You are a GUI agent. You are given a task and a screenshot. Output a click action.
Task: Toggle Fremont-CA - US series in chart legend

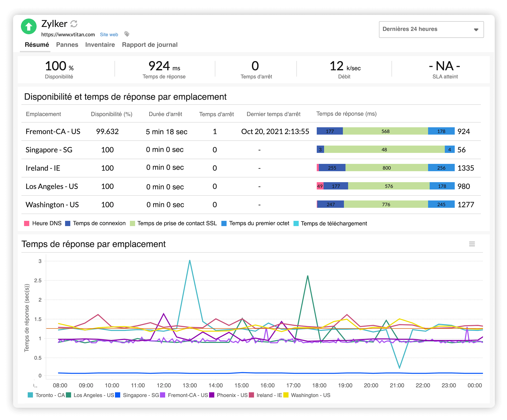(x=184, y=395)
